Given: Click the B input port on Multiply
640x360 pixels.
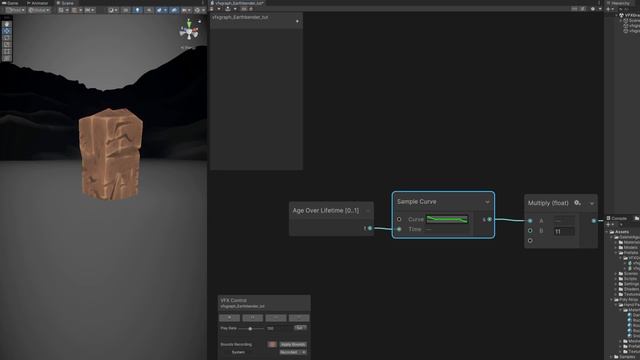Looking at the screenshot, I should (x=530, y=231).
